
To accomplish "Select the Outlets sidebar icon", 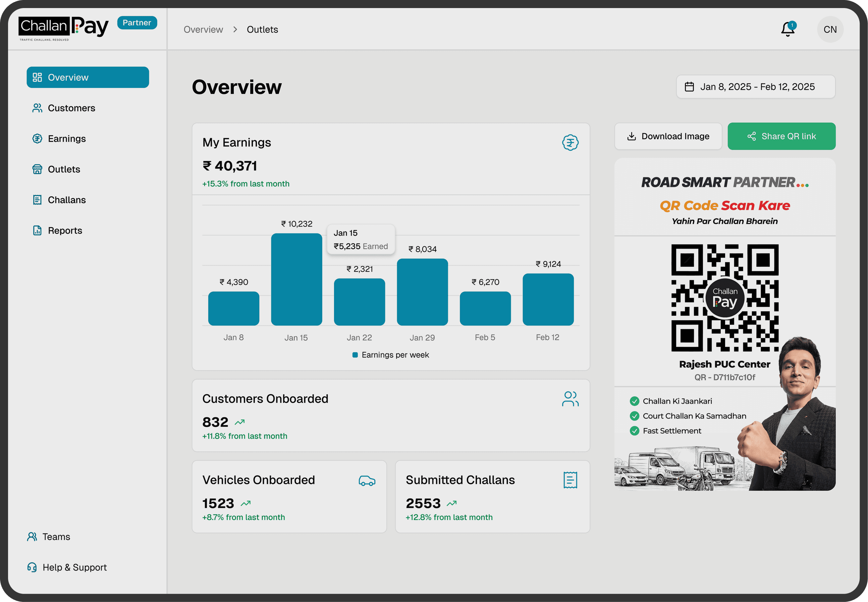I will [x=37, y=169].
